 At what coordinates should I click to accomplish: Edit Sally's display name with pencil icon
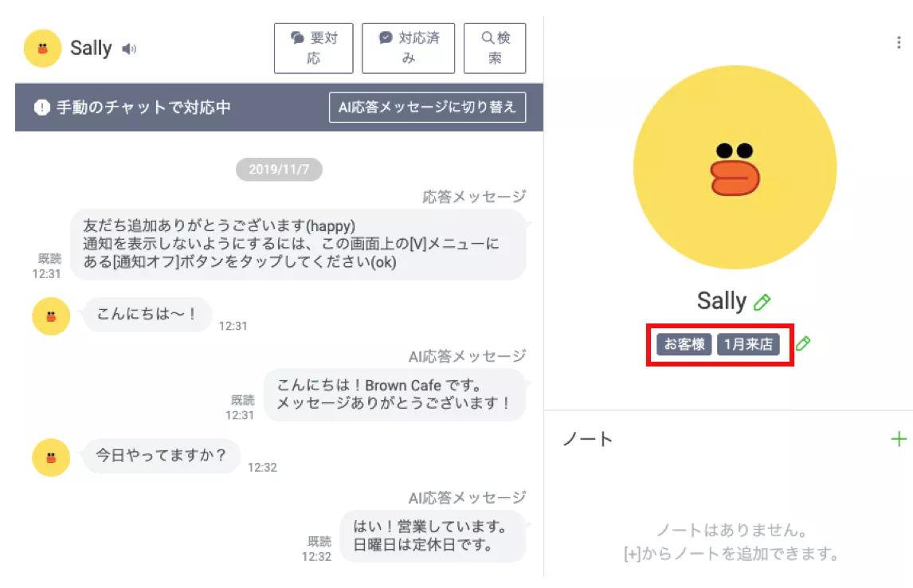762,302
